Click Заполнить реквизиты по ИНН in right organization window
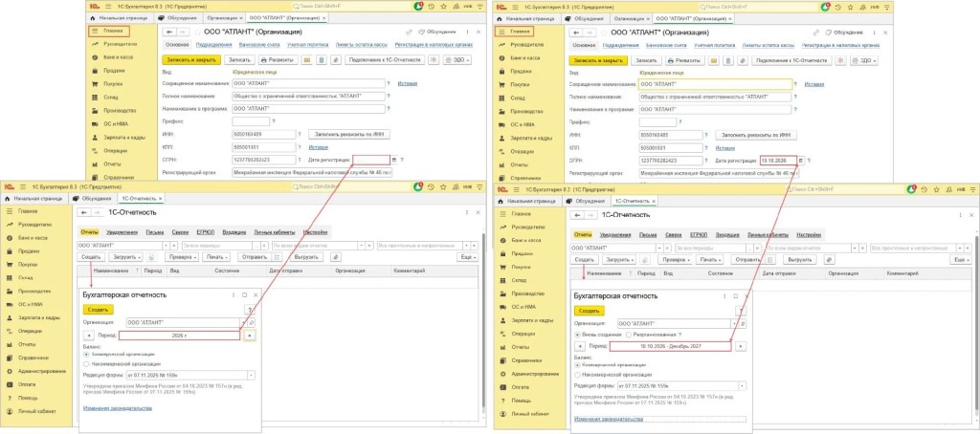The image size is (980, 434). coord(754,134)
